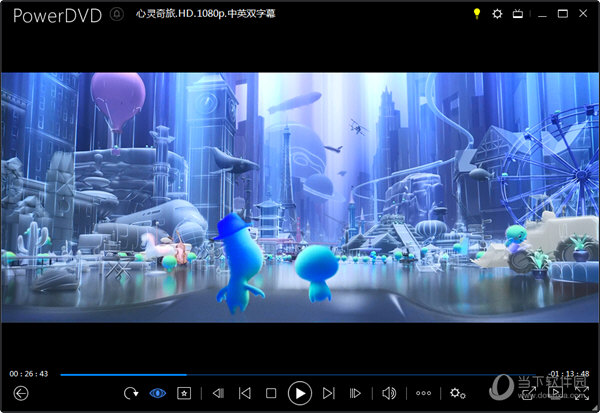Screen dimensions: 600x413
Task: Minimize the PowerDVD window
Action: coord(542,14)
